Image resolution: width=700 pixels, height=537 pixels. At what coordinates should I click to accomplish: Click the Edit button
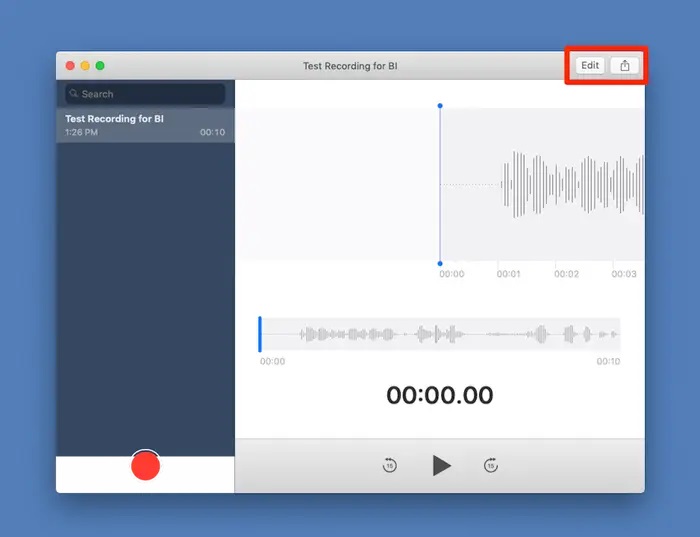point(590,66)
